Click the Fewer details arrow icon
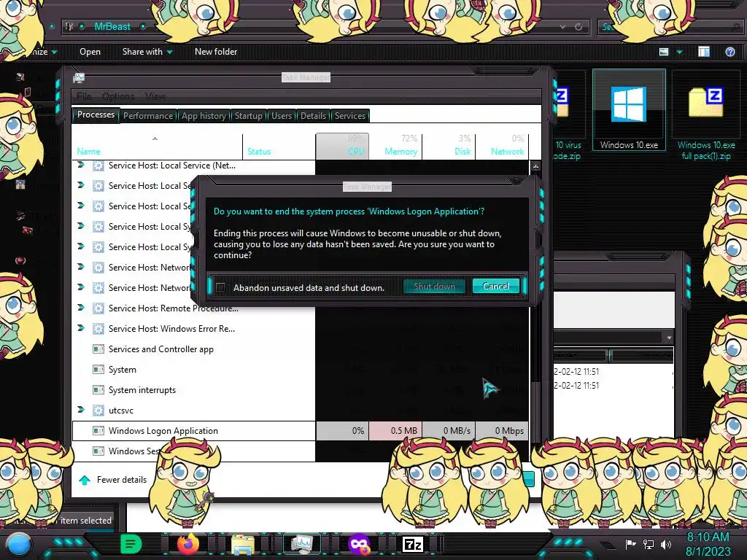This screenshot has height=560, width=747. [x=85, y=480]
